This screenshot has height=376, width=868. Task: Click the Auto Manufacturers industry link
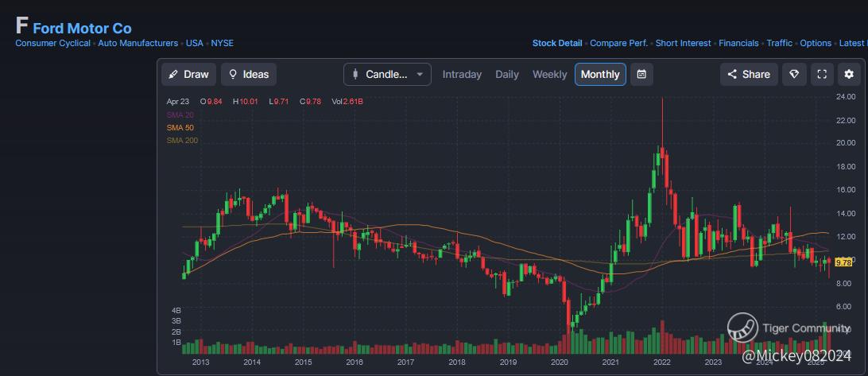point(138,43)
